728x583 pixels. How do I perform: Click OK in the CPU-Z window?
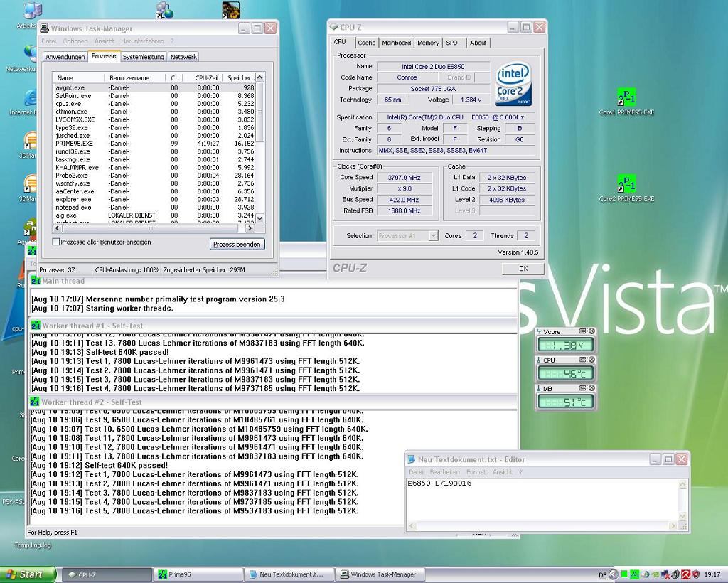(x=523, y=268)
